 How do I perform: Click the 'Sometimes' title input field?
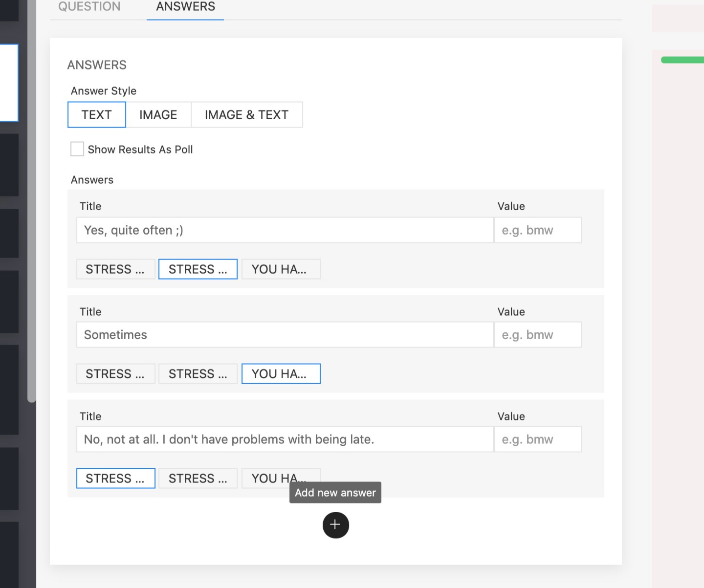tap(285, 335)
